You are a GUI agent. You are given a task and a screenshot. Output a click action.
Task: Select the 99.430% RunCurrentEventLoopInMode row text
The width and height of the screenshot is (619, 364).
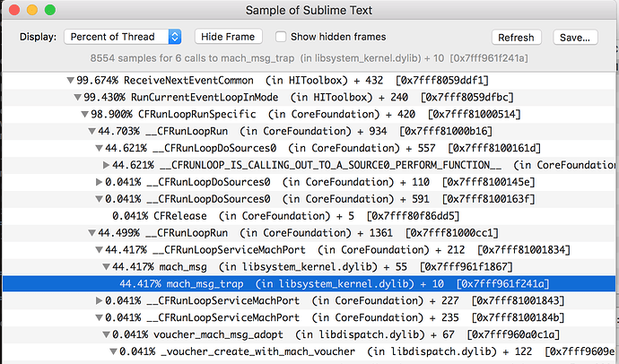pos(299,98)
